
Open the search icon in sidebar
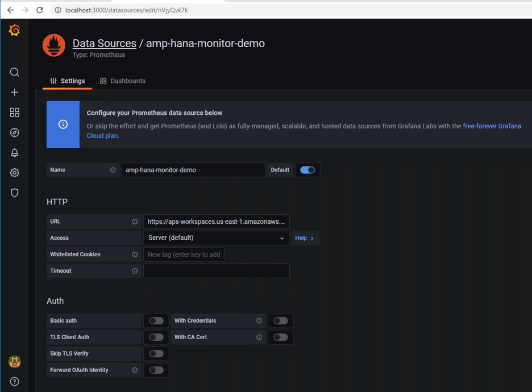[14, 72]
